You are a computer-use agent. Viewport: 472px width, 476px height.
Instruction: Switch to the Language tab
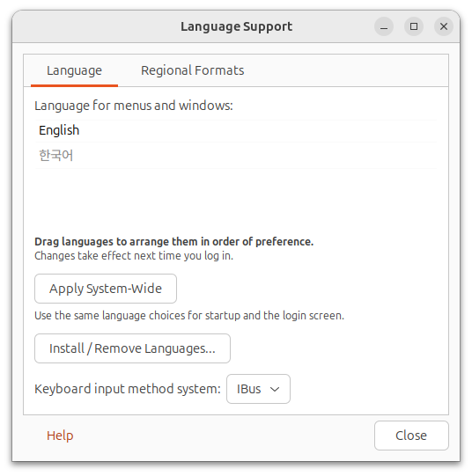click(74, 70)
